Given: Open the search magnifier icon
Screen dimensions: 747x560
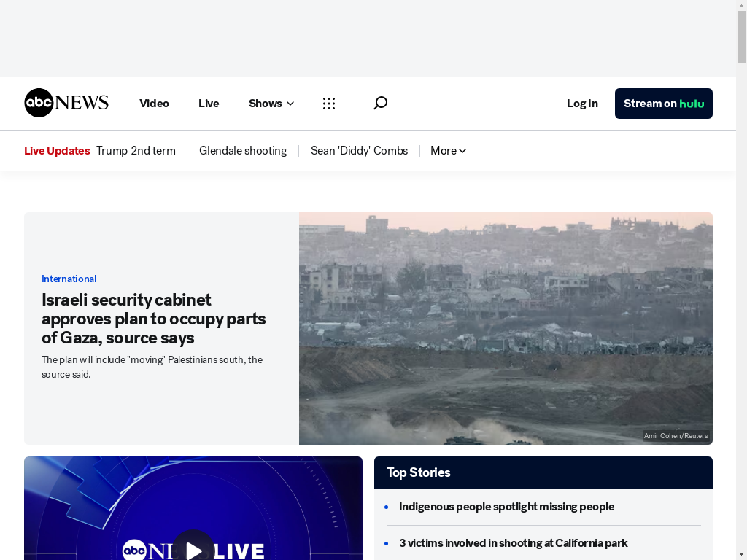Looking at the screenshot, I should pyautogui.click(x=380, y=103).
